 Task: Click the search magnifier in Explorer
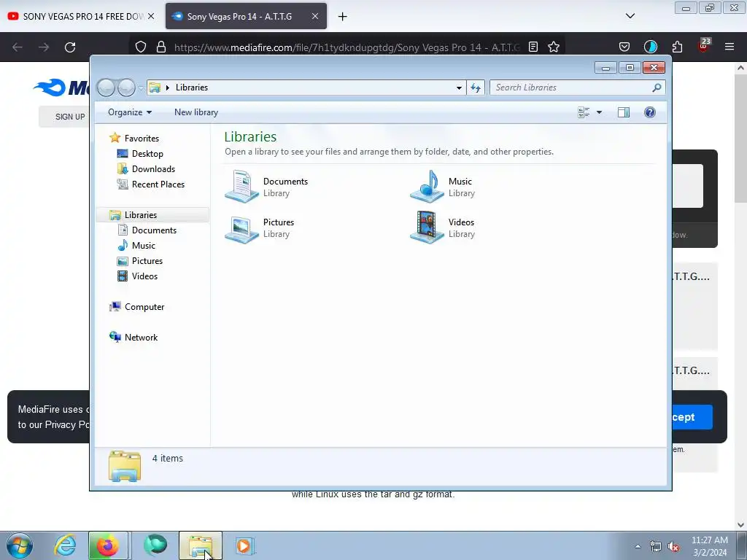657,87
